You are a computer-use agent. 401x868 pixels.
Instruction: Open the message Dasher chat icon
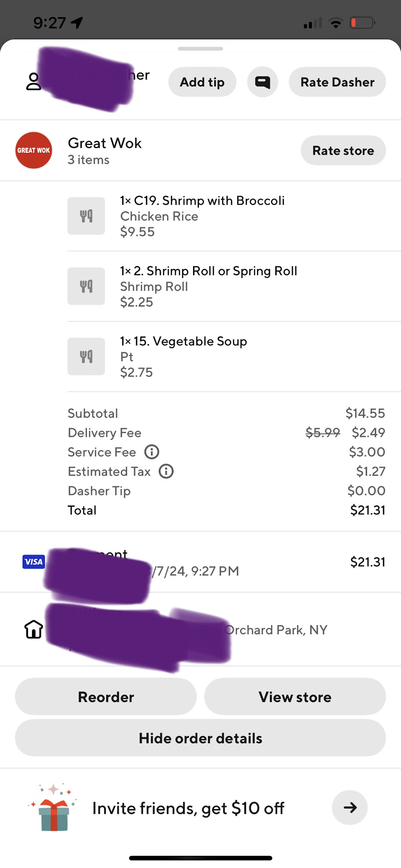[262, 82]
